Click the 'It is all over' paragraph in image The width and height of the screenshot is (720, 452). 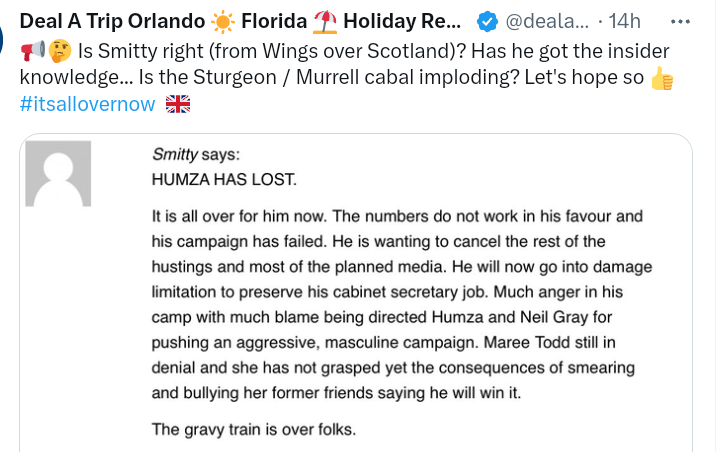pos(395,304)
